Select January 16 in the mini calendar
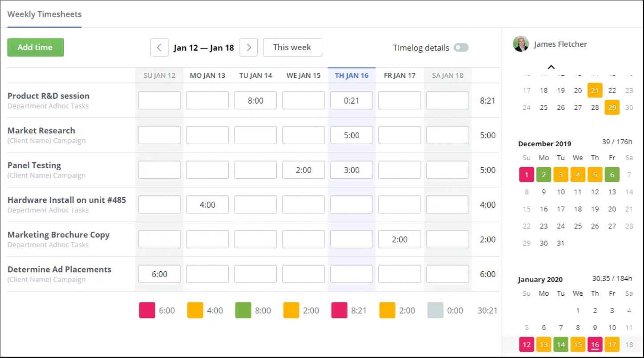The height and width of the screenshot is (358, 644). 595,345
